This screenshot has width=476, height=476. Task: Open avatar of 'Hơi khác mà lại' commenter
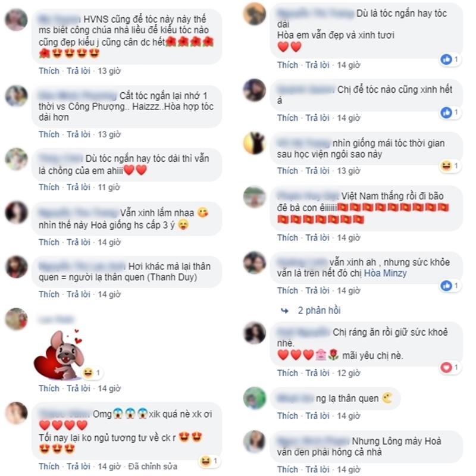coord(17,267)
